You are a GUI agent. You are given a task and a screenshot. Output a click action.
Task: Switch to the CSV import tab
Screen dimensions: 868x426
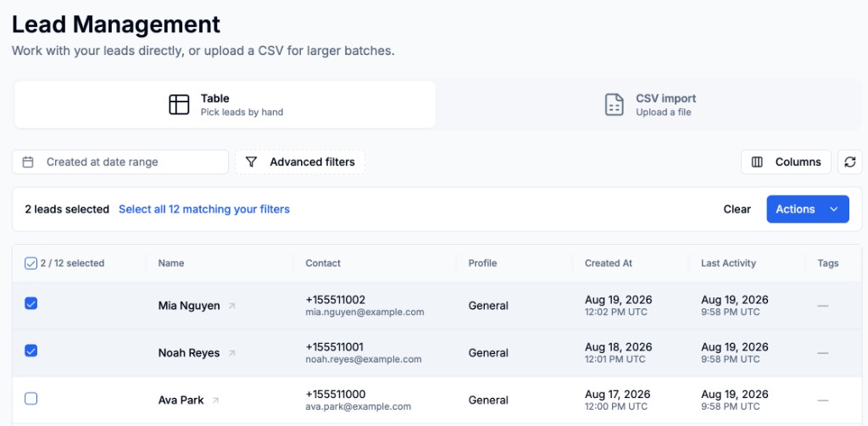650,104
